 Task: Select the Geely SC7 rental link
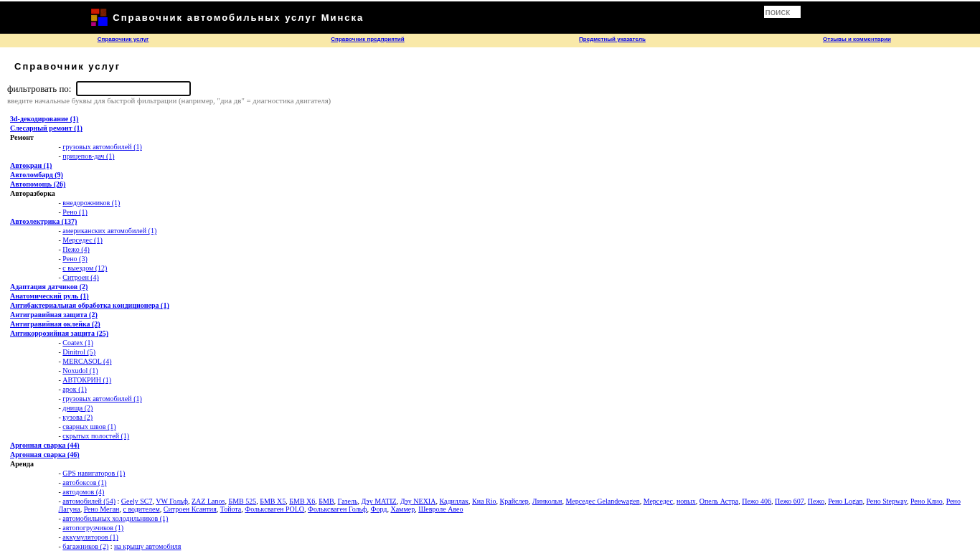(136, 501)
